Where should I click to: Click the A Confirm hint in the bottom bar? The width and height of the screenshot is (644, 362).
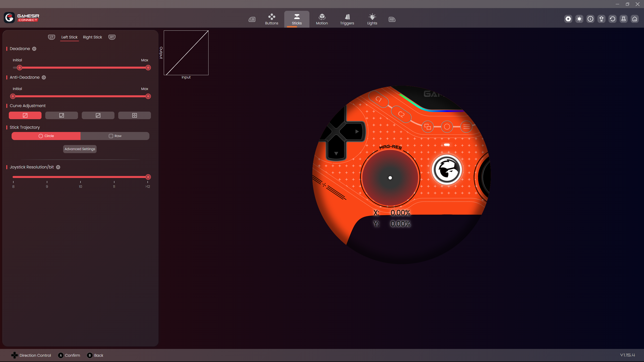point(69,355)
